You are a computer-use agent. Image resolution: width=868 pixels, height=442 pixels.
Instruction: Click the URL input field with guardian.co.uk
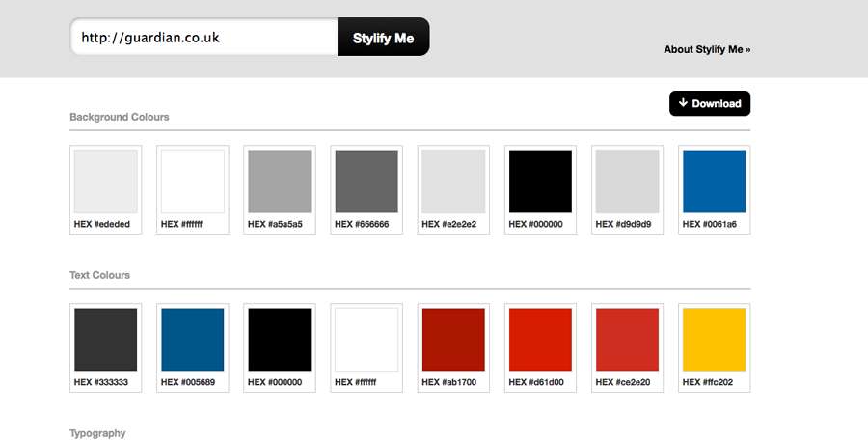203,37
